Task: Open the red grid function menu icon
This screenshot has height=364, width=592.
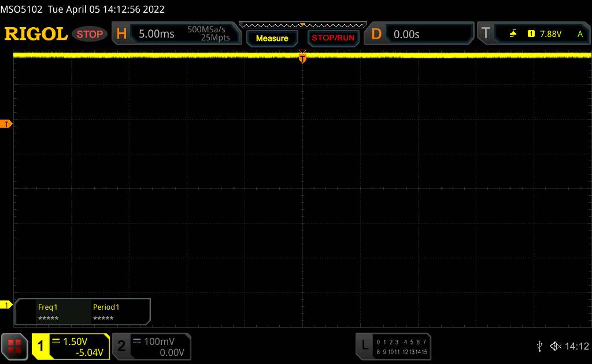Action: (15, 346)
